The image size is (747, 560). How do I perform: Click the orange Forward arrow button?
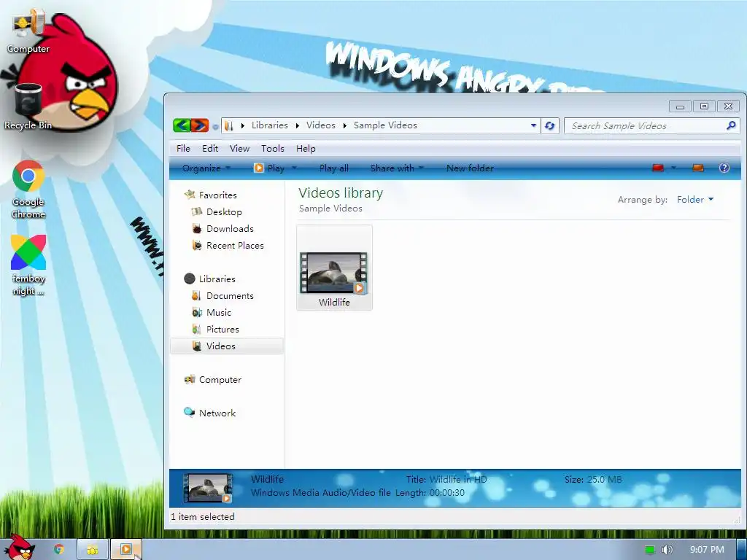pyautogui.click(x=200, y=125)
